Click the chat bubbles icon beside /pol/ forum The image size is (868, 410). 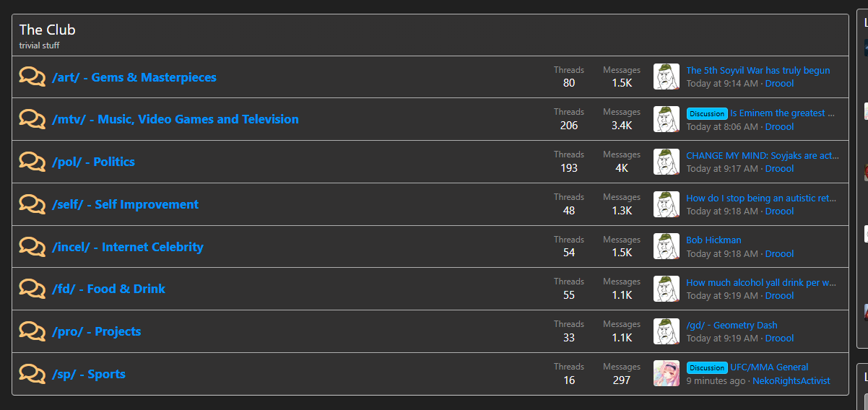(x=32, y=161)
